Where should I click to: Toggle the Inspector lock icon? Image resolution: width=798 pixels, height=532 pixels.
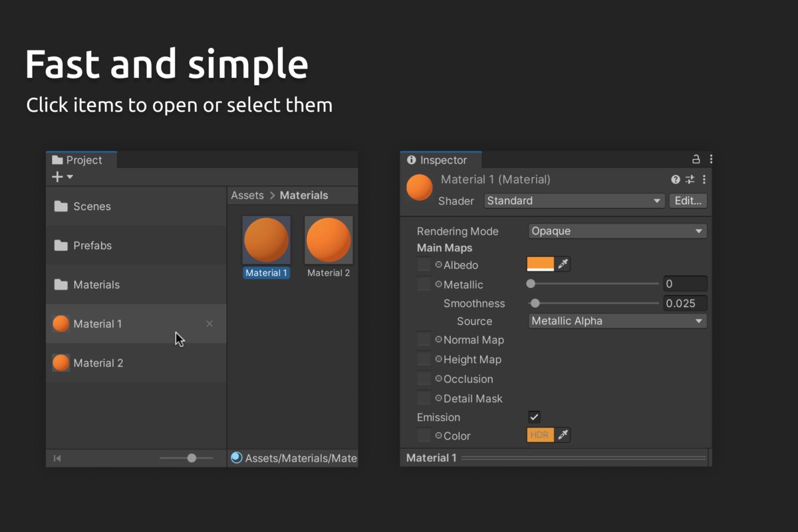[696, 160]
